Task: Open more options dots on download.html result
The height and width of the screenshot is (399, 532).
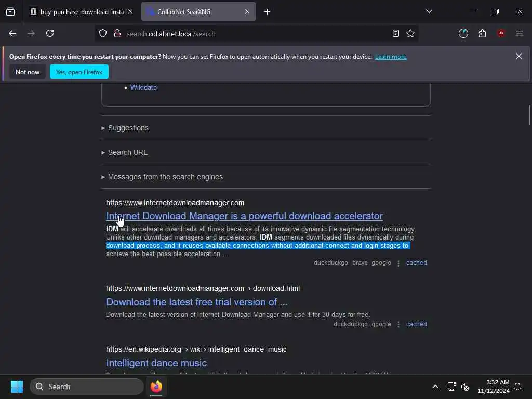Action: (x=398, y=324)
